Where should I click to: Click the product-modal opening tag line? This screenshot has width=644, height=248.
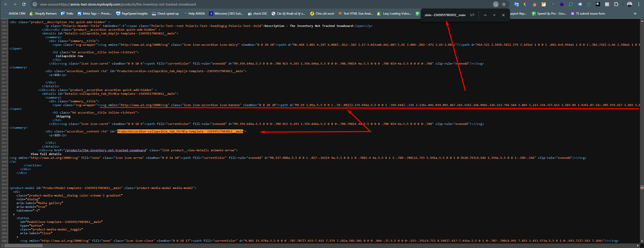coord(103,188)
